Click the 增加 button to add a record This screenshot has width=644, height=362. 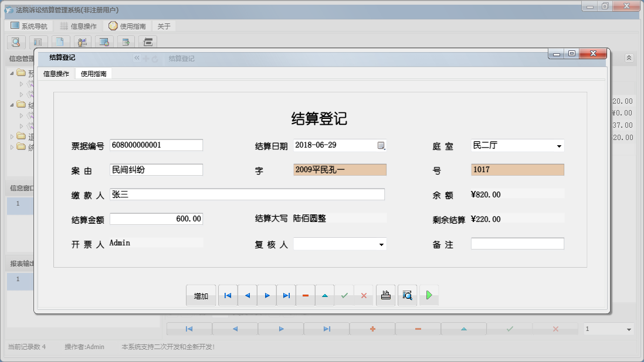201,295
